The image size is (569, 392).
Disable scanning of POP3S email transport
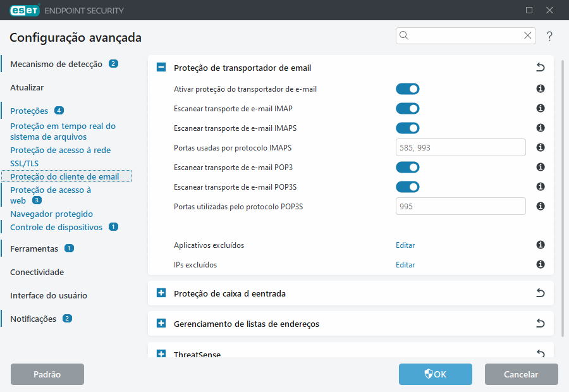[408, 187]
